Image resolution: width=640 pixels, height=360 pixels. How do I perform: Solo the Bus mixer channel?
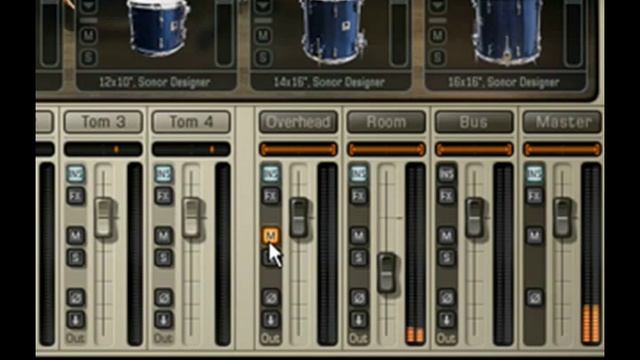pos(447,258)
